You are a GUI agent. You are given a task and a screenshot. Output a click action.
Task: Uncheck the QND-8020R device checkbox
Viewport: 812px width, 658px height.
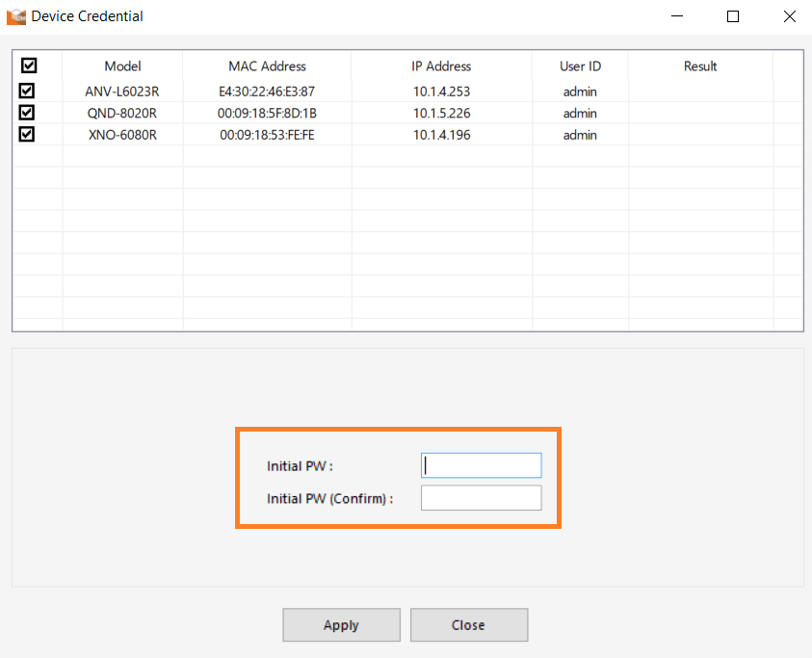pyautogui.click(x=28, y=112)
